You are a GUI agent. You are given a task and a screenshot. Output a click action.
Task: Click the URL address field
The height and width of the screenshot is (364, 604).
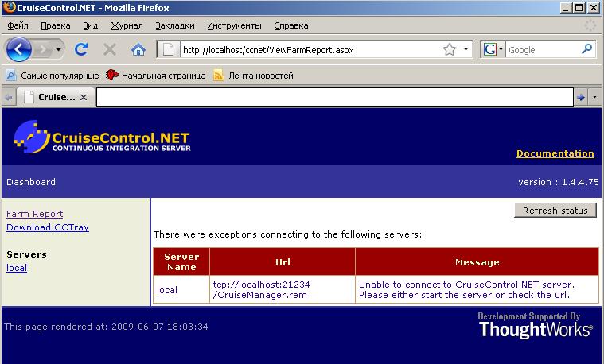(311, 49)
